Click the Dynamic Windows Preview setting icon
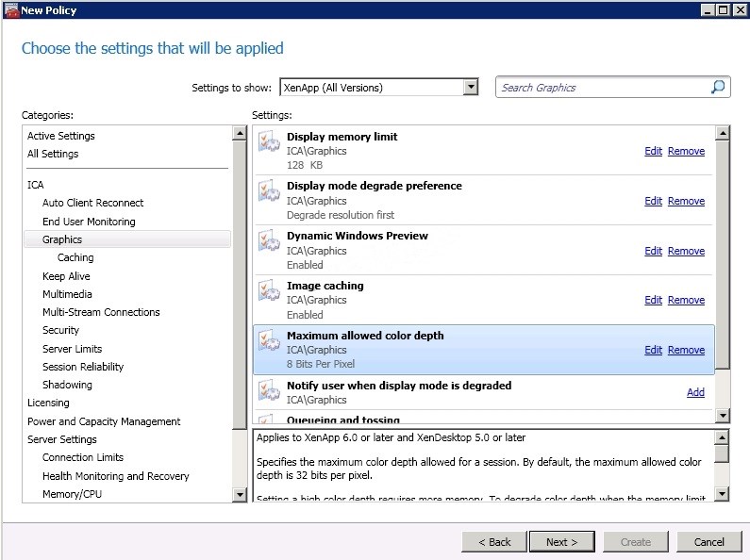This screenshot has height=560, width=750. coord(269,240)
